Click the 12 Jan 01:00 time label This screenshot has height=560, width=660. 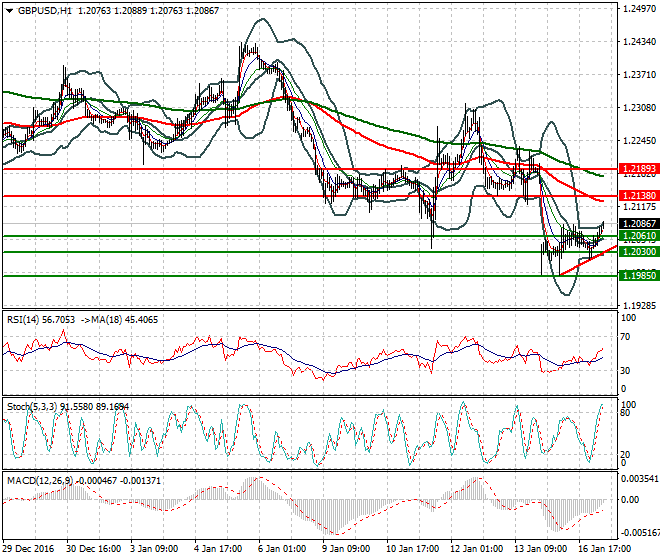pos(476,550)
